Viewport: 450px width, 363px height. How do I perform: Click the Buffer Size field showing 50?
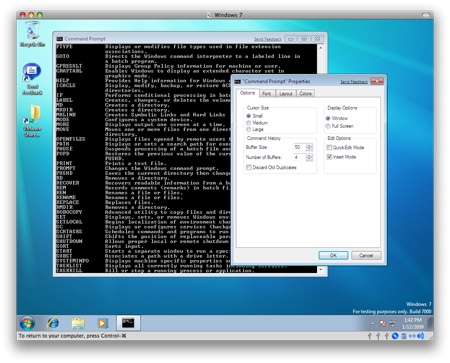[x=300, y=147]
